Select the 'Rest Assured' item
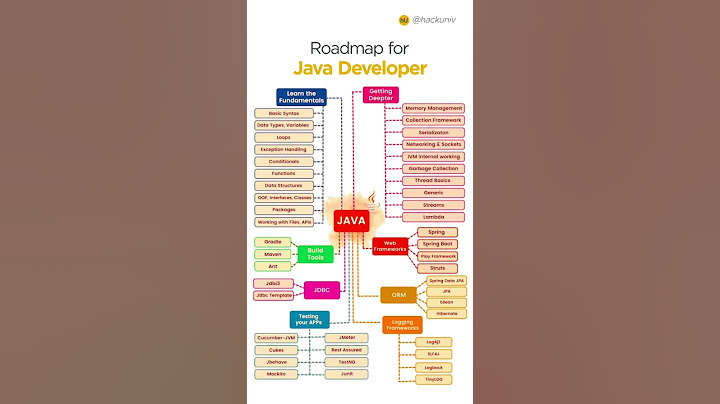Screen dimensions: 720x404 pos(347,350)
